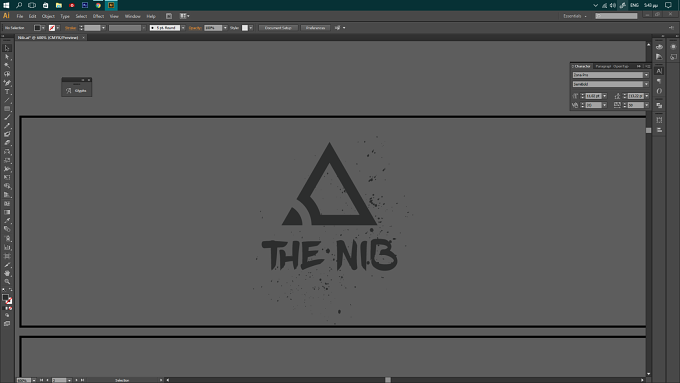Click the Preferences button
Screen dimensions: 680x383
click(x=315, y=28)
